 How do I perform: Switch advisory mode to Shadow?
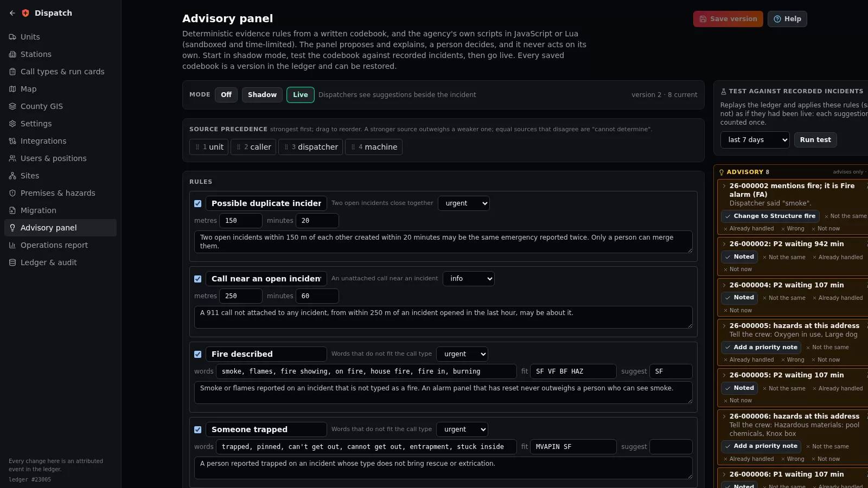(262, 95)
